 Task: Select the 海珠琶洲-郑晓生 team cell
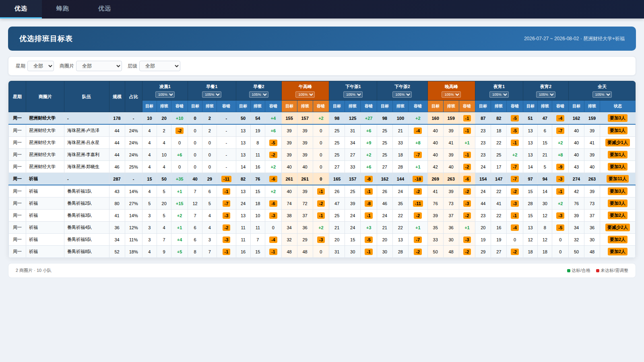[87, 167]
